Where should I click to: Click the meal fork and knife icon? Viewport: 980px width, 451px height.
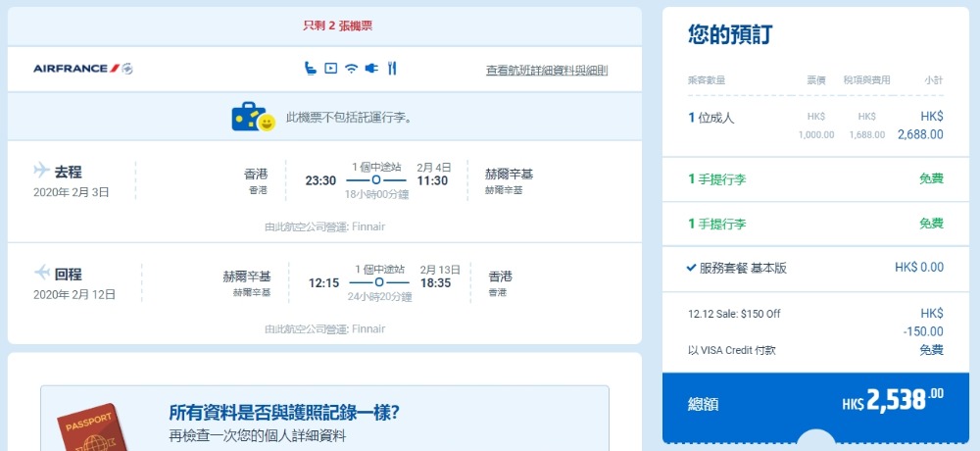(x=392, y=69)
